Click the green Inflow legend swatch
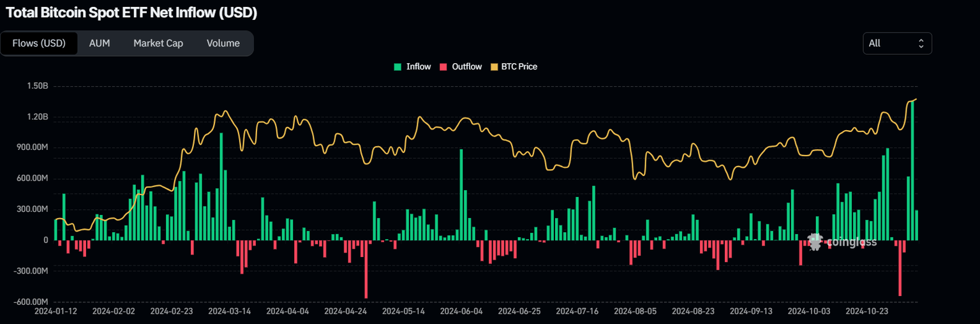The width and height of the screenshot is (980, 324). (x=398, y=66)
